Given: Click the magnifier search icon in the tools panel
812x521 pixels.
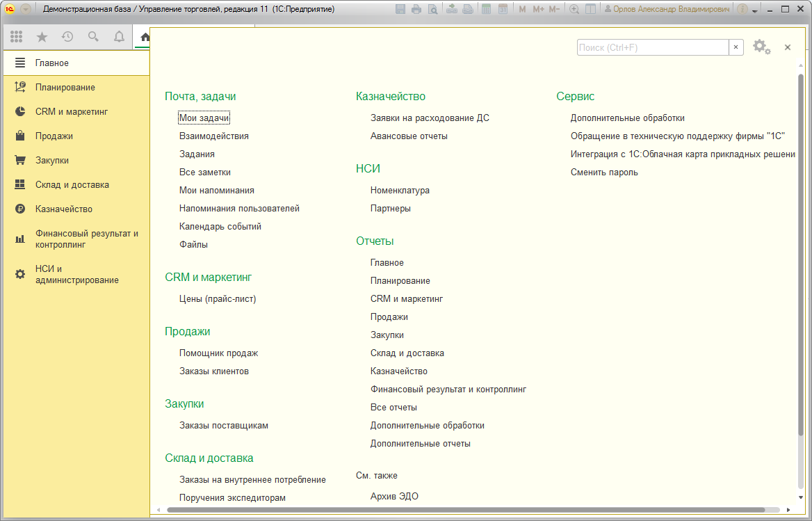Looking at the screenshot, I should [x=93, y=37].
